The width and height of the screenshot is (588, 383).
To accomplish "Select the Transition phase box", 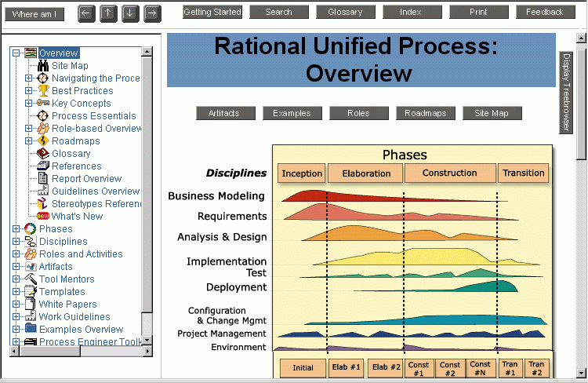I will pos(524,173).
